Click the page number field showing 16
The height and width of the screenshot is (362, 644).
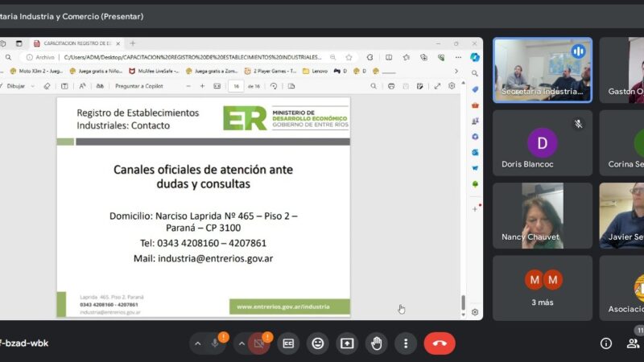(x=236, y=86)
